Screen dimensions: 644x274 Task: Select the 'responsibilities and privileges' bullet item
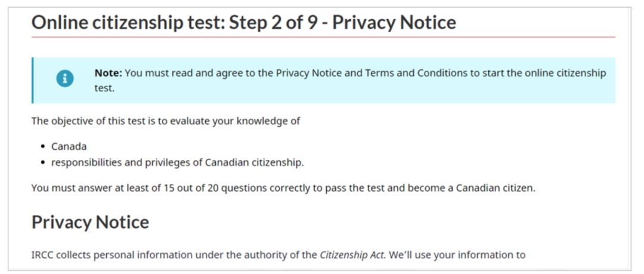coord(177,162)
